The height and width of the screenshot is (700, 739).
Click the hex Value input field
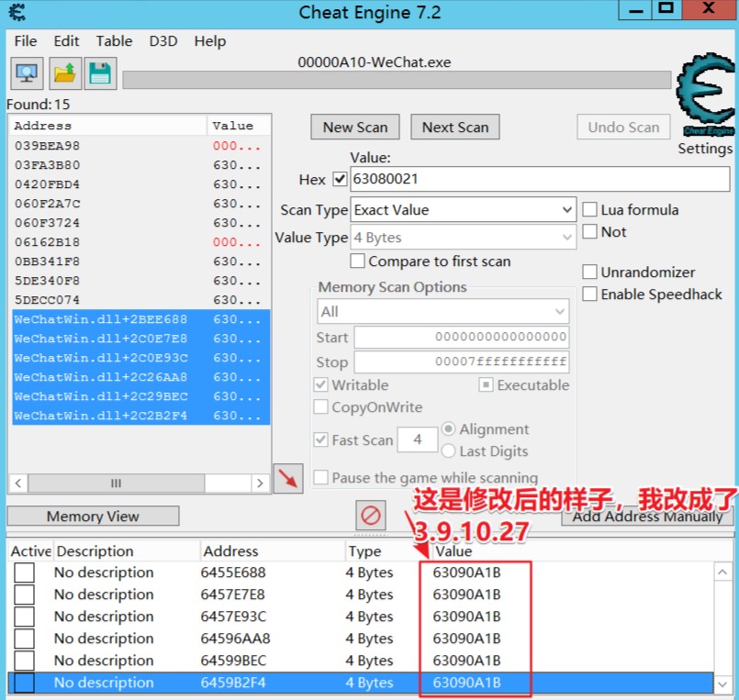(540, 179)
